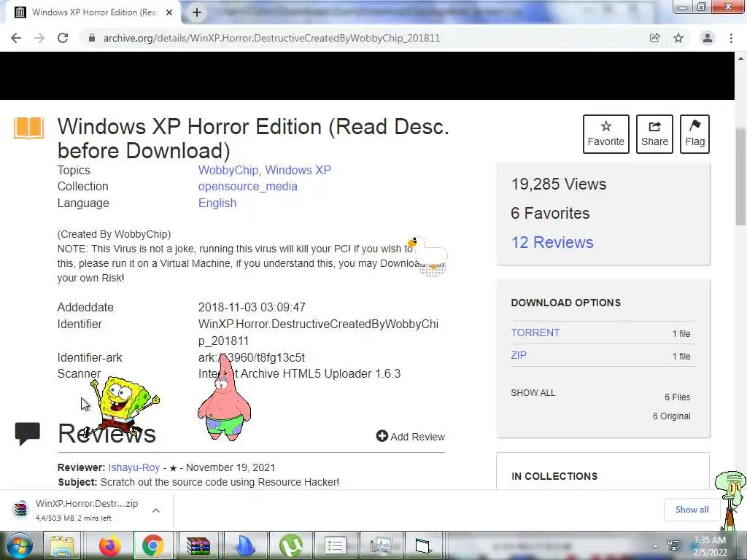
Task: Flag this item with the Flag button
Action: click(x=694, y=134)
